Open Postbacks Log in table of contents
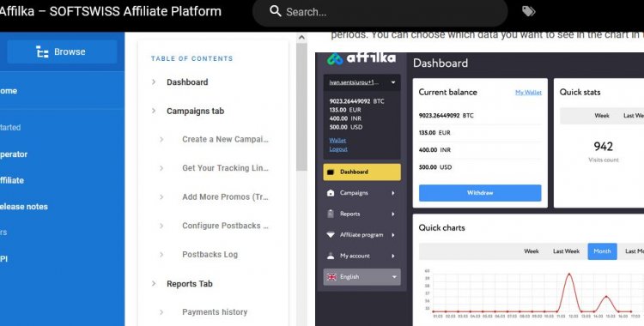 point(210,255)
